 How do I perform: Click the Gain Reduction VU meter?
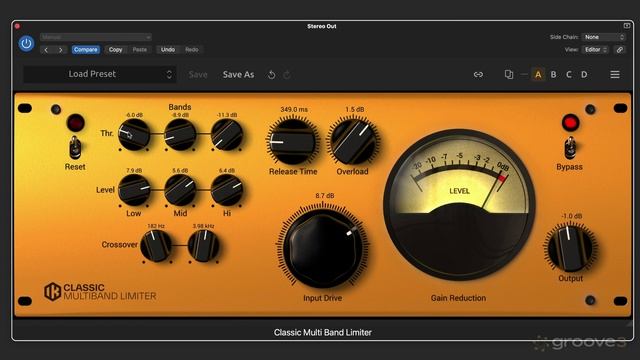click(x=459, y=204)
